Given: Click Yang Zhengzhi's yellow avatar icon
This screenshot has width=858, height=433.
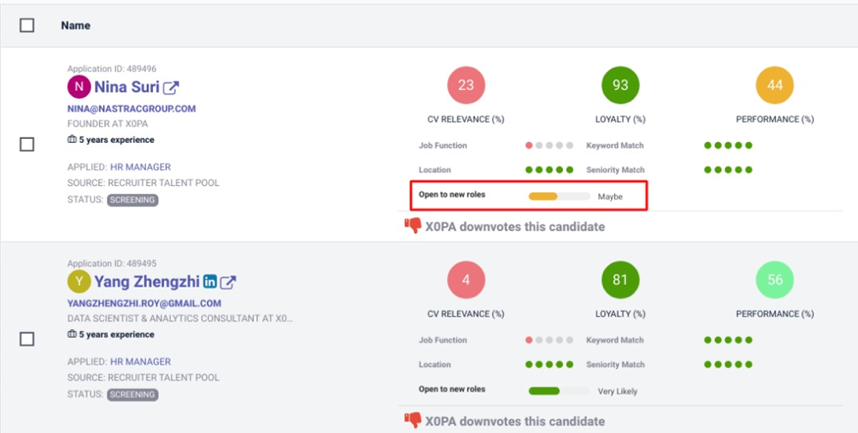Looking at the screenshot, I should [78, 282].
